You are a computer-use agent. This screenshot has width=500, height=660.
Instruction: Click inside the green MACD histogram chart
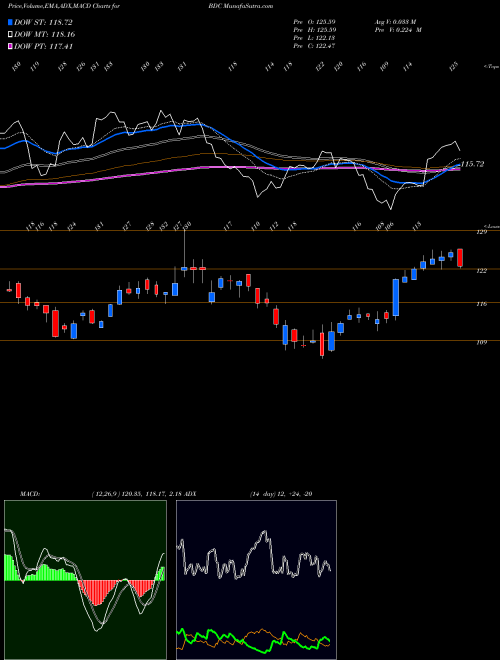(85, 580)
